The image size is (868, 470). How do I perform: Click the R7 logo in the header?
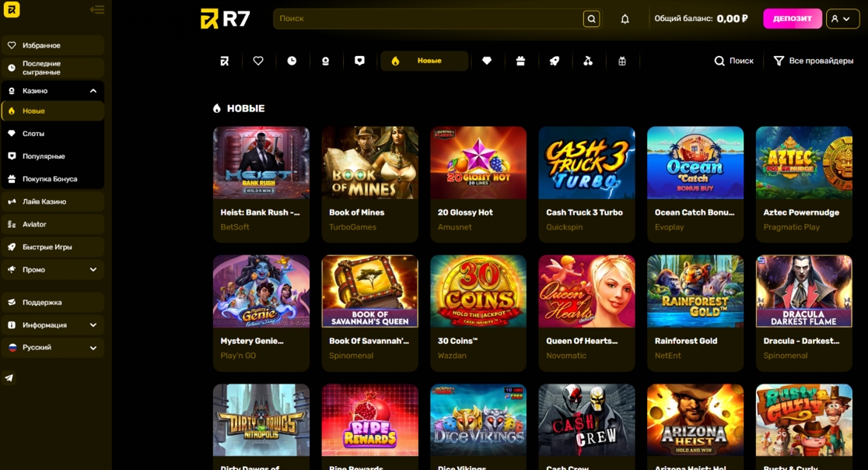(x=225, y=19)
